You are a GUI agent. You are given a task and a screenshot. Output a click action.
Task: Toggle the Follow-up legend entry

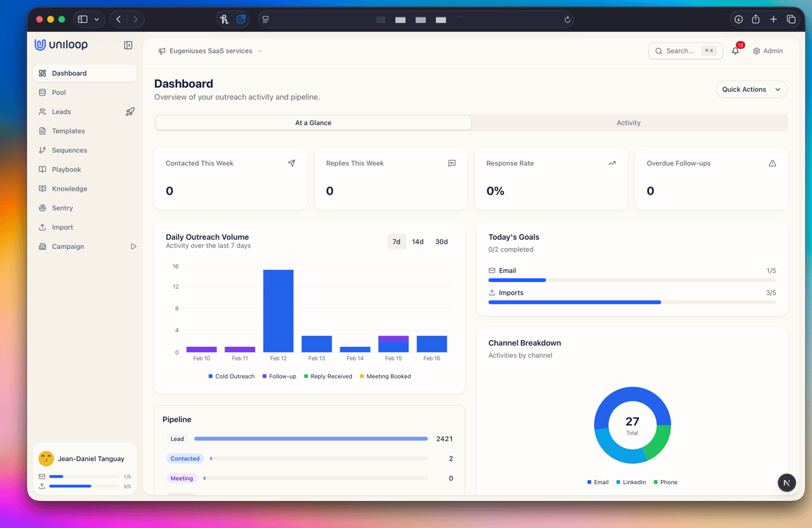[279, 377]
